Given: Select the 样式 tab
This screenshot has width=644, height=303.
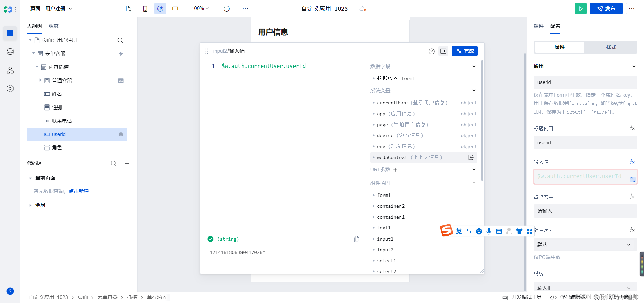Looking at the screenshot, I should (611, 47).
